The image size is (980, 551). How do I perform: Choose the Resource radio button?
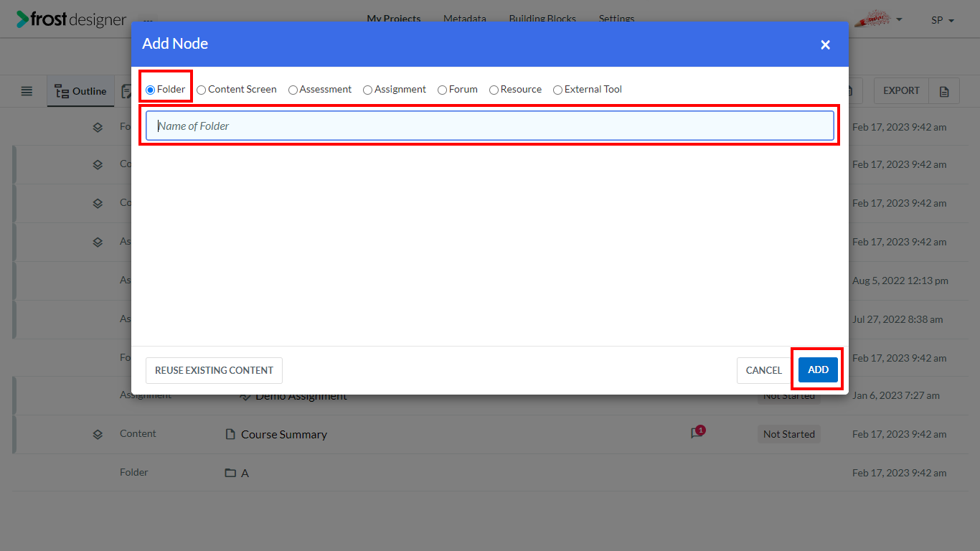tap(494, 90)
